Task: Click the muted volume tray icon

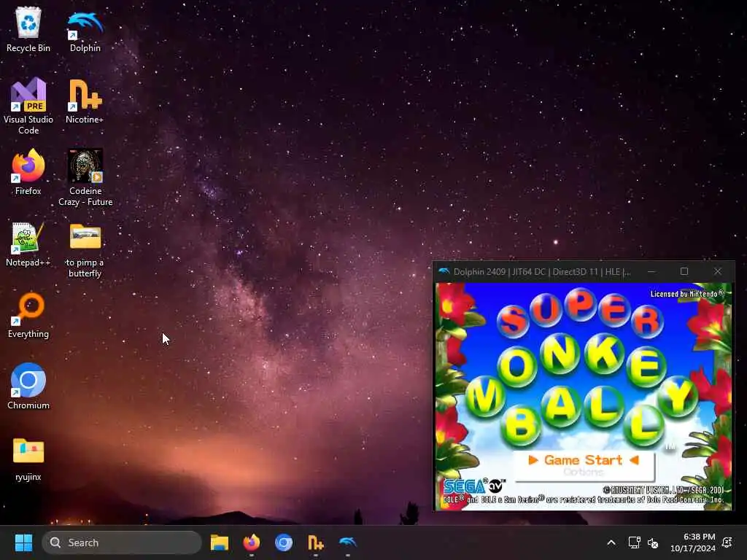Action: point(653,542)
